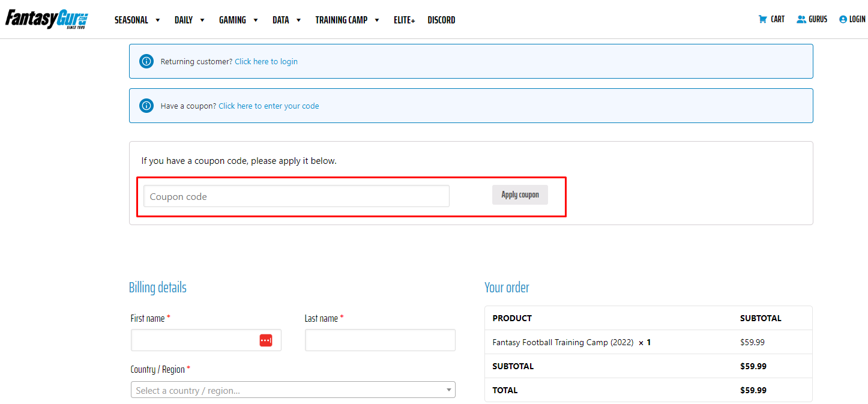Open the Daily menu
868x404 pixels.
[184, 20]
